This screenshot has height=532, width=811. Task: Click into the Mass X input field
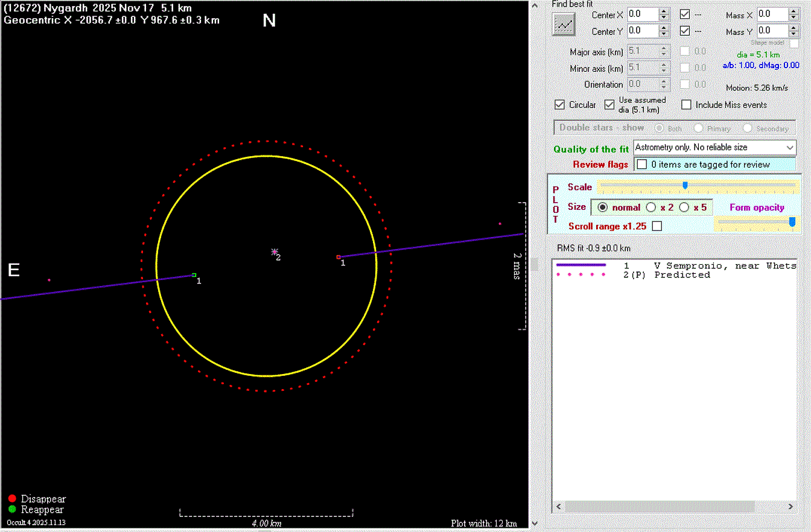tap(771, 14)
